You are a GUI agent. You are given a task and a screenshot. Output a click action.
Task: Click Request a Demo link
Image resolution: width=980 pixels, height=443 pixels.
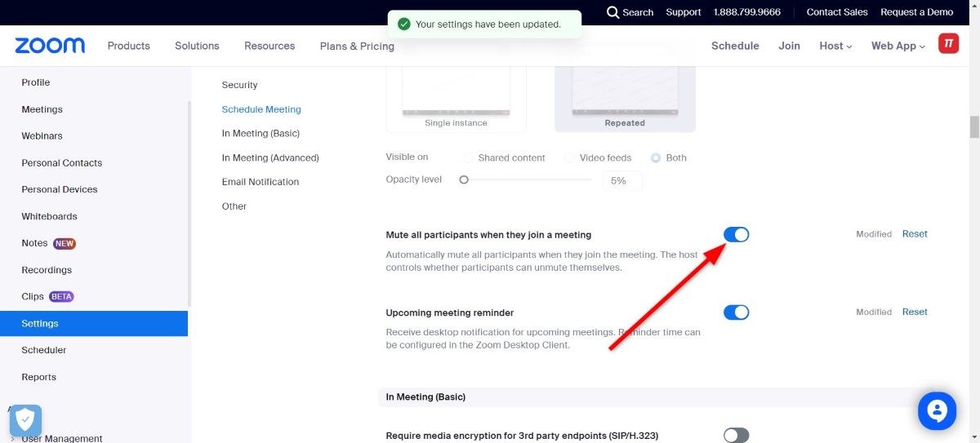click(x=917, y=12)
